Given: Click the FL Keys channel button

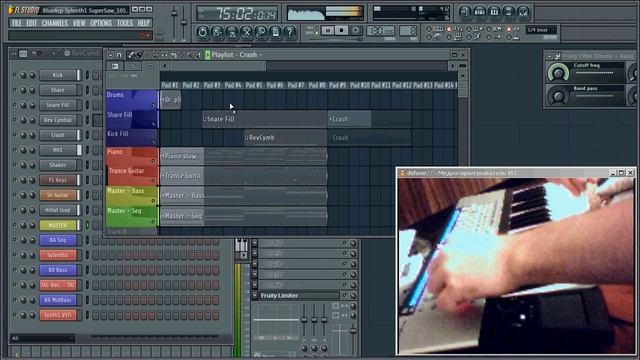Looking at the screenshot, I should (58, 180).
